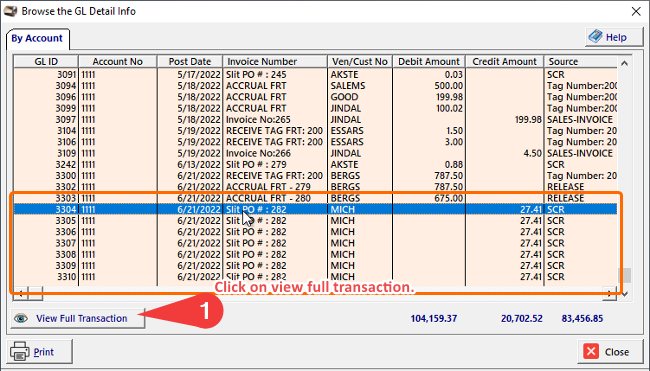The image size is (650, 371).
Task: Select the row with GL ID 3307
Action: coord(315,242)
